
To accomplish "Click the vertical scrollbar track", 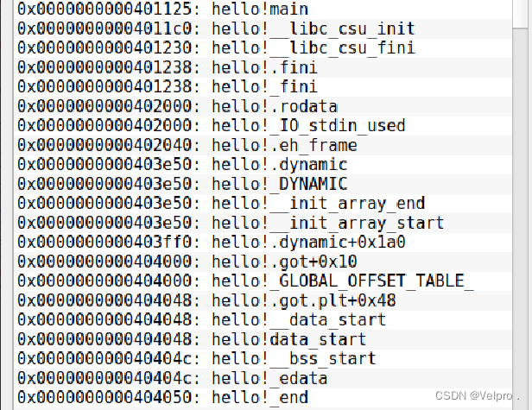I will click(522, 217).
